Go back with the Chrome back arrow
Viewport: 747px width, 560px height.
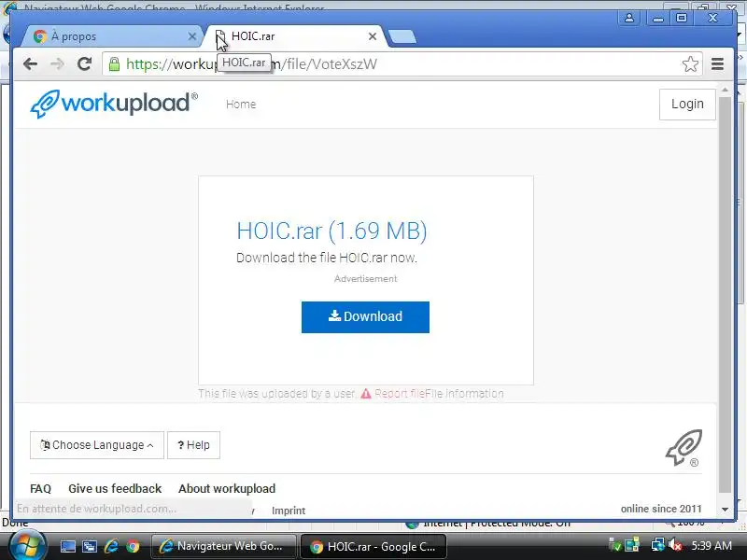click(30, 63)
